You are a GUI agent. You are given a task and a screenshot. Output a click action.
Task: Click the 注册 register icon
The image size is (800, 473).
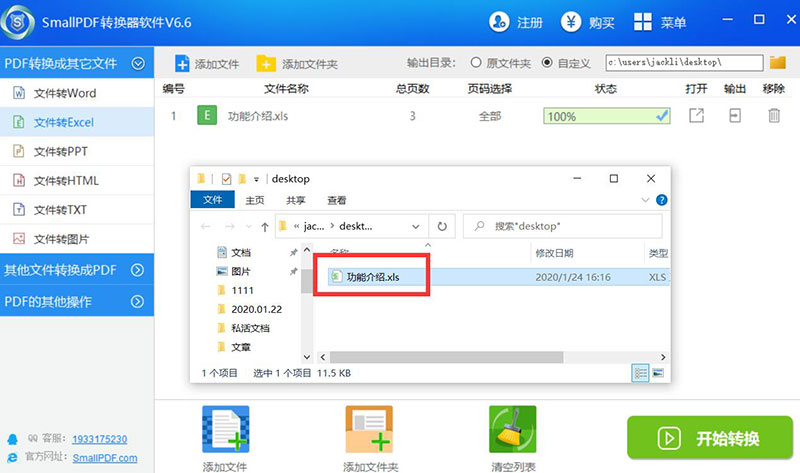point(499,22)
